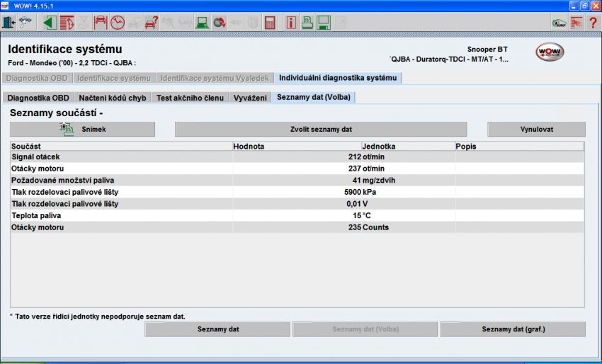
Task: Click the greyed magnifier search icon
Action: click(x=168, y=23)
